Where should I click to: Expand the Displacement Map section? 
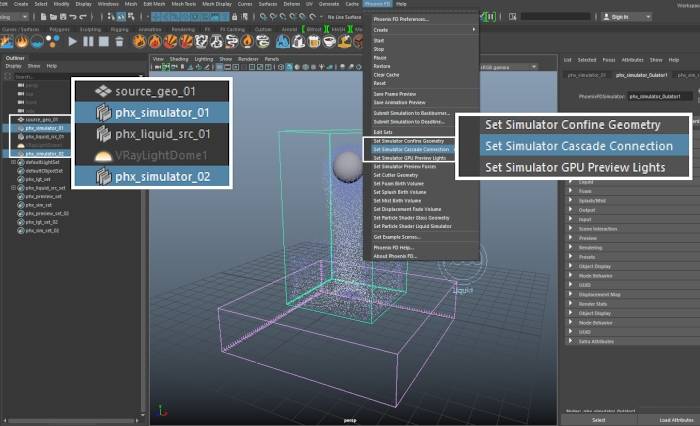coord(570,294)
